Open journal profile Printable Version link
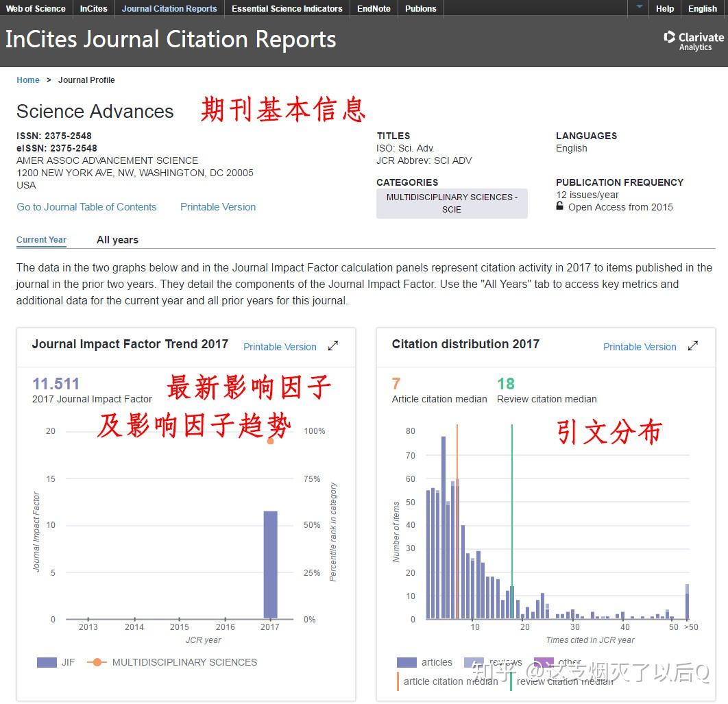 coord(218,206)
